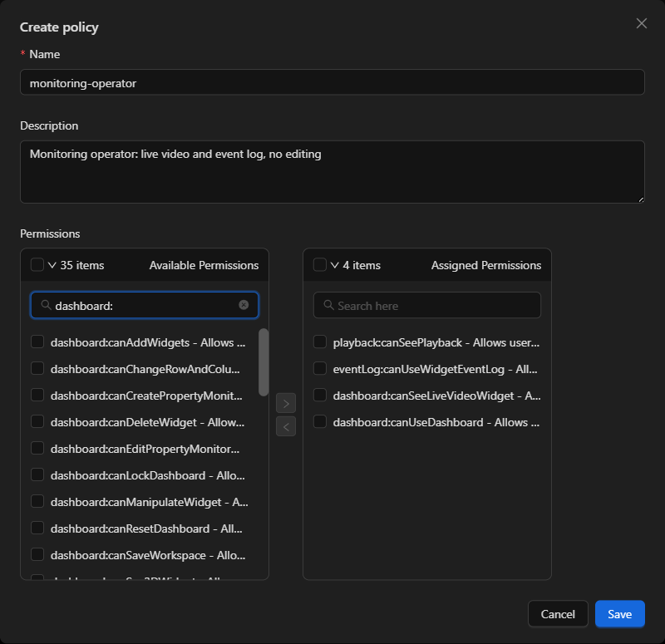
Task: Check dashboard:canResetDashboard permission
Action: (x=37, y=528)
